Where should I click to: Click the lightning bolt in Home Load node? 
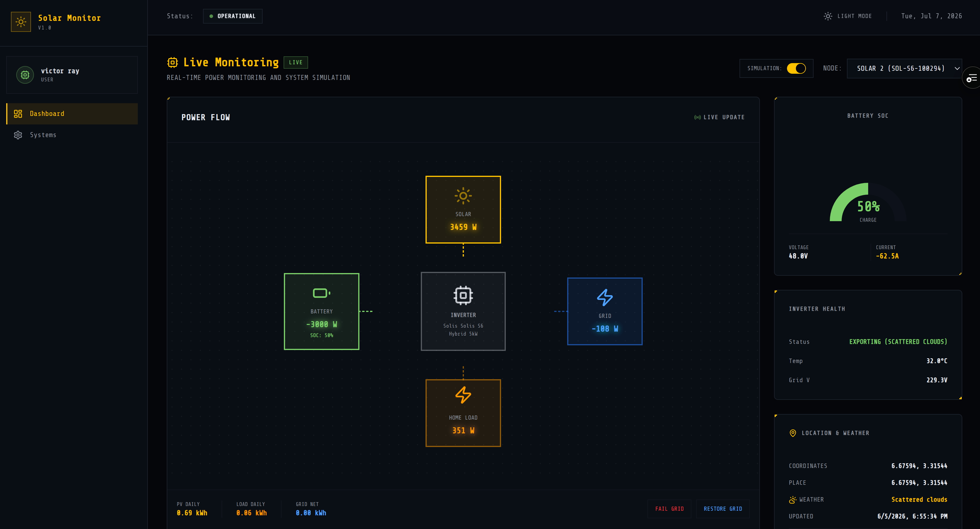coord(463,395)
